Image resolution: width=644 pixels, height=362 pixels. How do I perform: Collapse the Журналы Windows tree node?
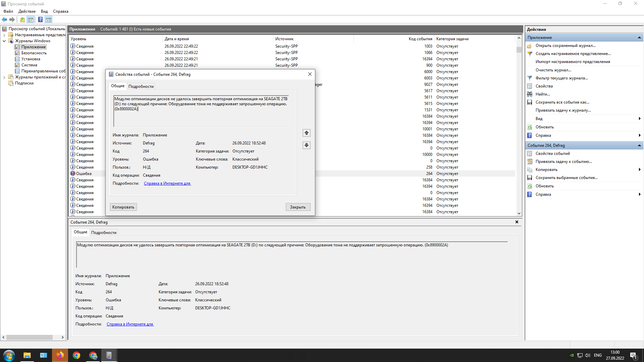[x=4, y=41]
